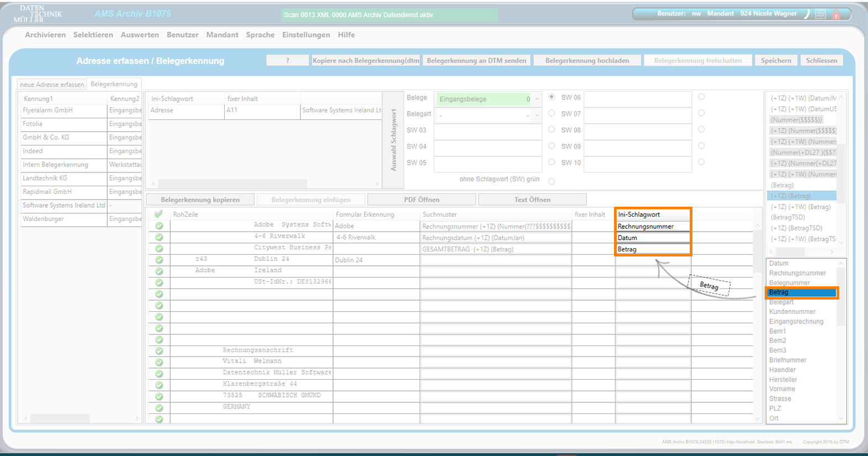Switch to the 'neue Adresse erfassen' tab
Viewport: 868px width, 456px height.
(x=52, y=85)
